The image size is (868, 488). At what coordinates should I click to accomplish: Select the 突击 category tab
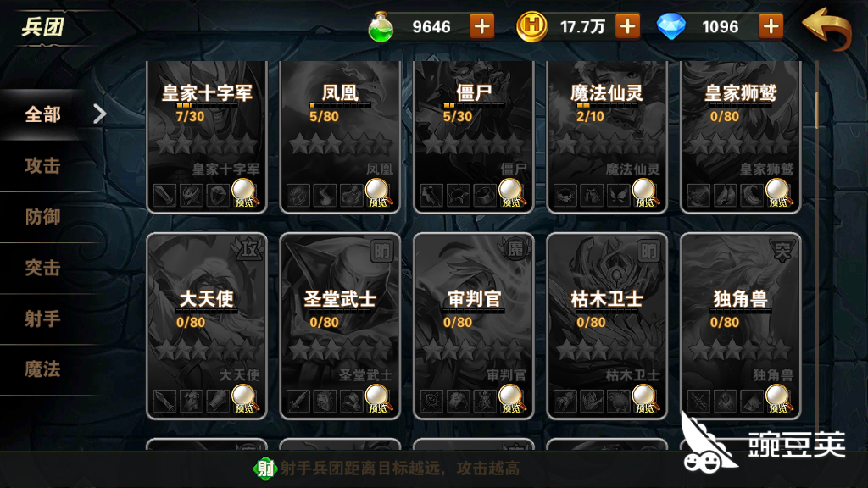point(42,268)
